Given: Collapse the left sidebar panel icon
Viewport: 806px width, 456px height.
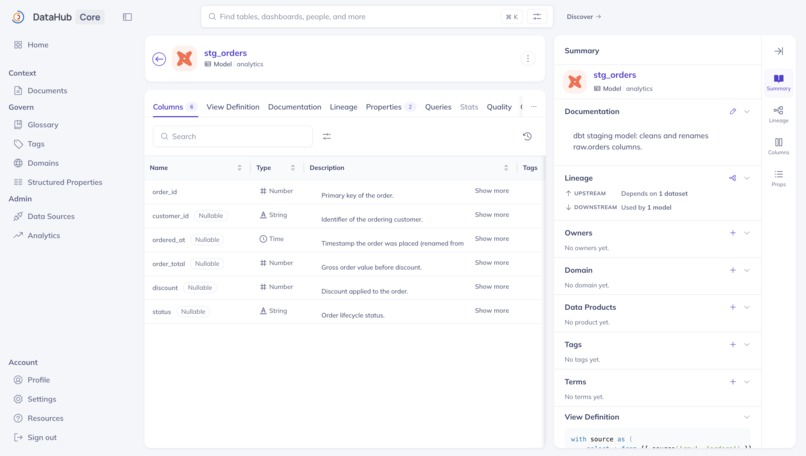Looking at the screenshot, I should coord(127,17).
